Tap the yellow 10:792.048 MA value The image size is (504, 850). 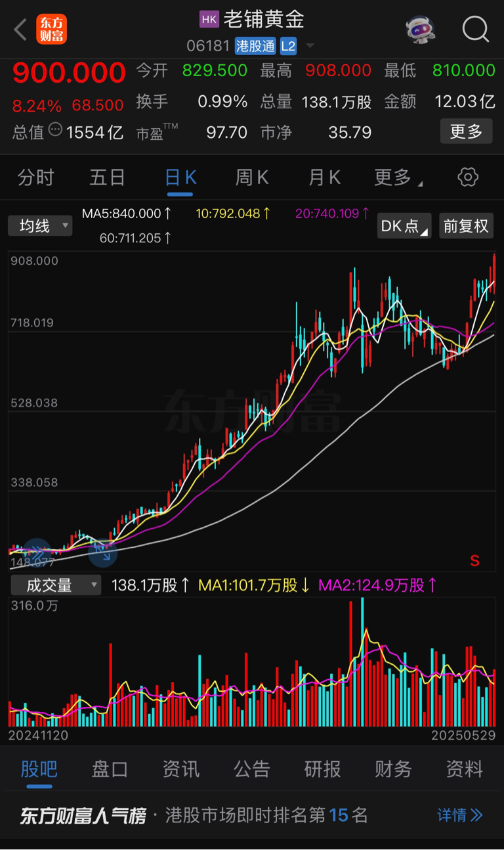[x=234, y=213]
